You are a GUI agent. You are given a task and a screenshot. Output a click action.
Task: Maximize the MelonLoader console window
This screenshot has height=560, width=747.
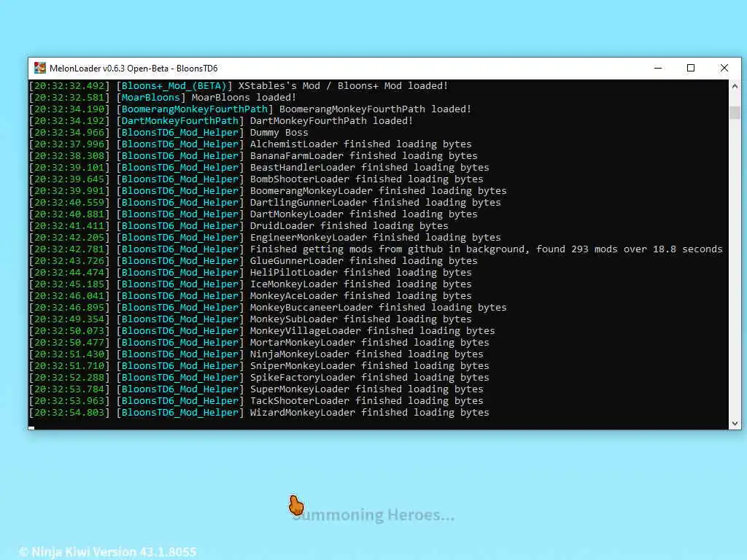pyautogui.click(x=691, y=68)
